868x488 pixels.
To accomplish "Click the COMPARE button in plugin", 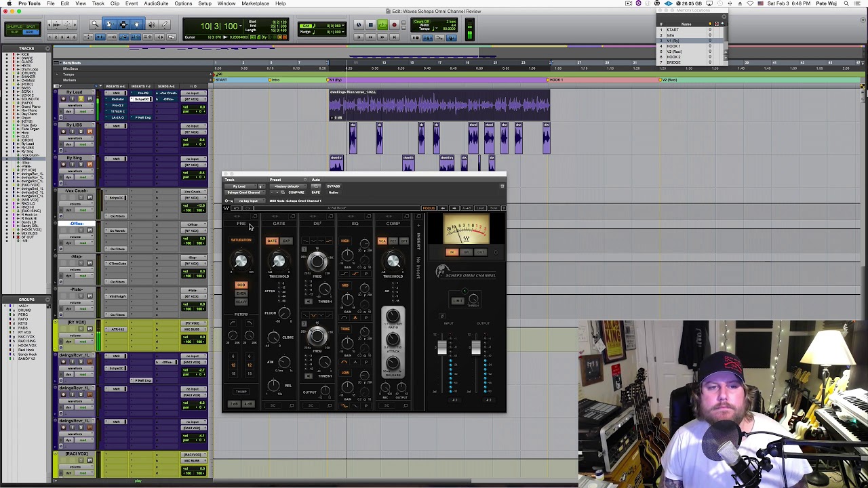I will coord(296,192).
